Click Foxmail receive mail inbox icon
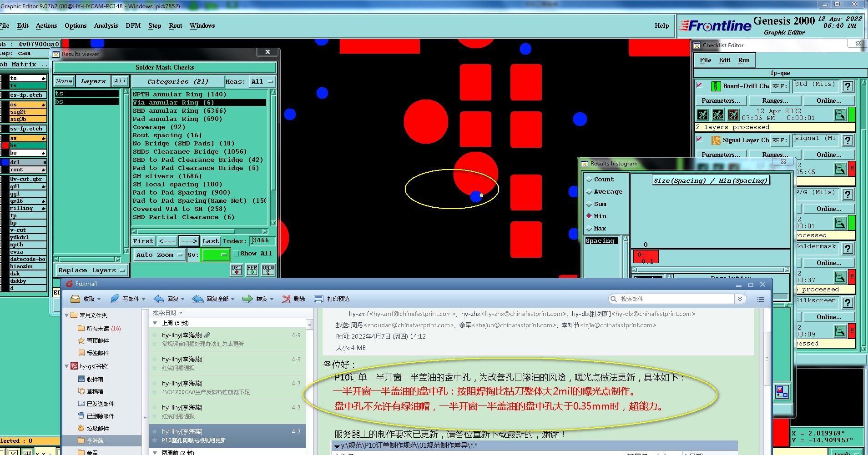Screen dimensions: 868x455 [76, 299]
